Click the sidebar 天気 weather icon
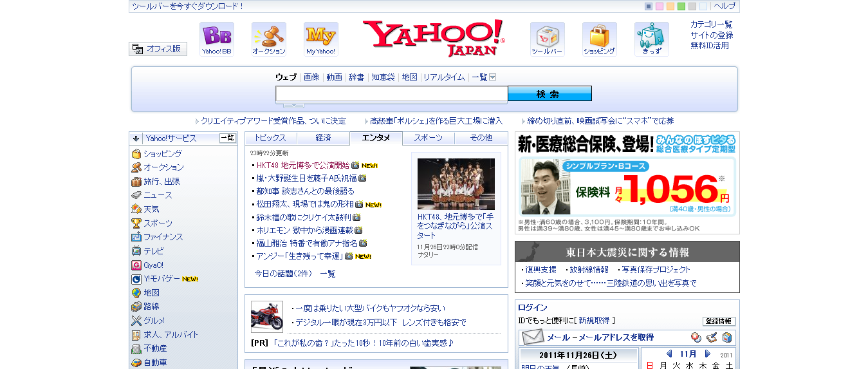Screen dimensions: 868x369 click(136, 209)
